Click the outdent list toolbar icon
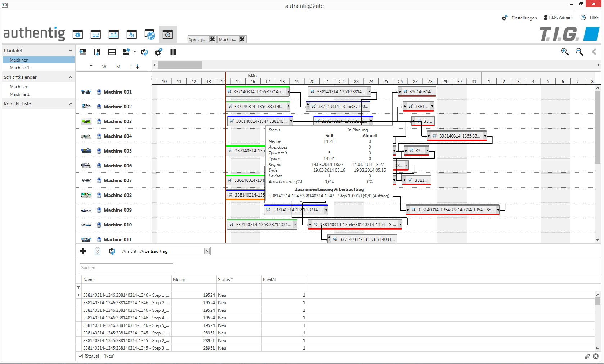This screenshot has height=364, width=604. click(83, 52)
